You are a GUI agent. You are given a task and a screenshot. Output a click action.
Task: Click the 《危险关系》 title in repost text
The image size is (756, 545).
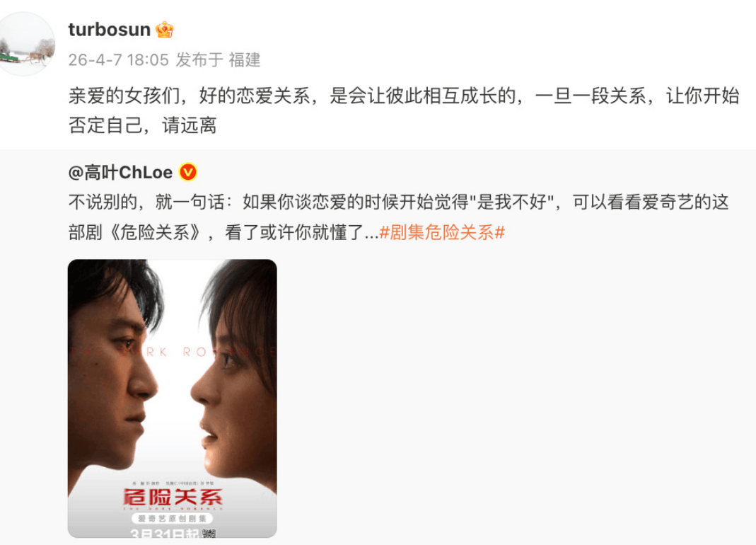(156, 233)
